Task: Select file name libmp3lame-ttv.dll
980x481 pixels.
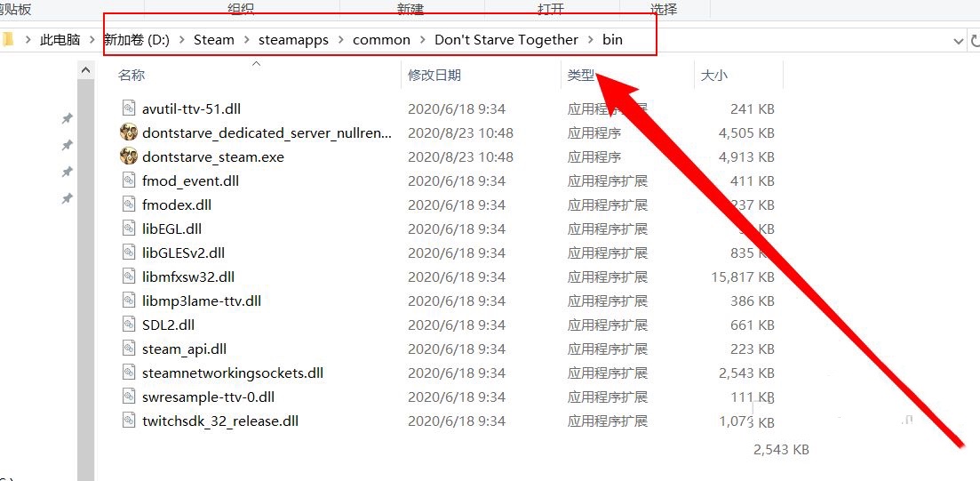Action: coord(202,301)
